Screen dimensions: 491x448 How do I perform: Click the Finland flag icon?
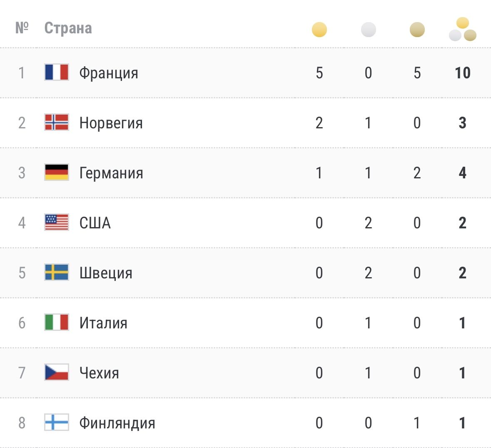click(57, 423)
